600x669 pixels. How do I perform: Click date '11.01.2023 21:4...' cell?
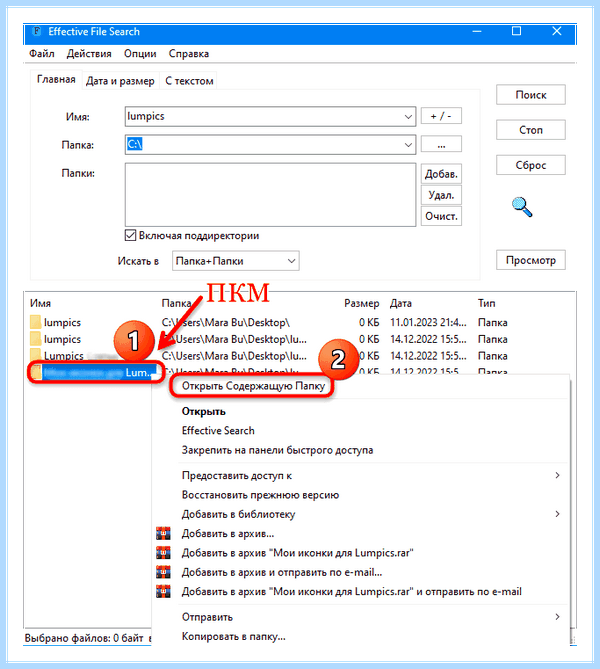click(428, 323)
